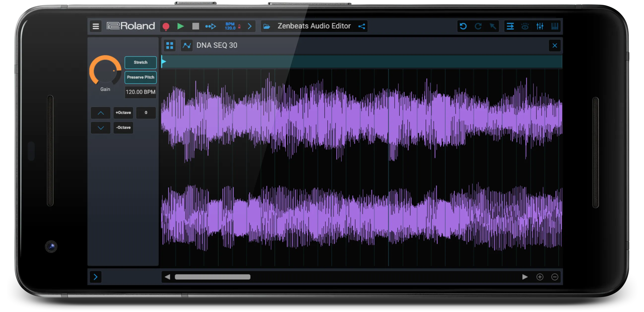This screenshot has height=312, width=644.
Task: Click the +Octave button
Action: (123, 113)
